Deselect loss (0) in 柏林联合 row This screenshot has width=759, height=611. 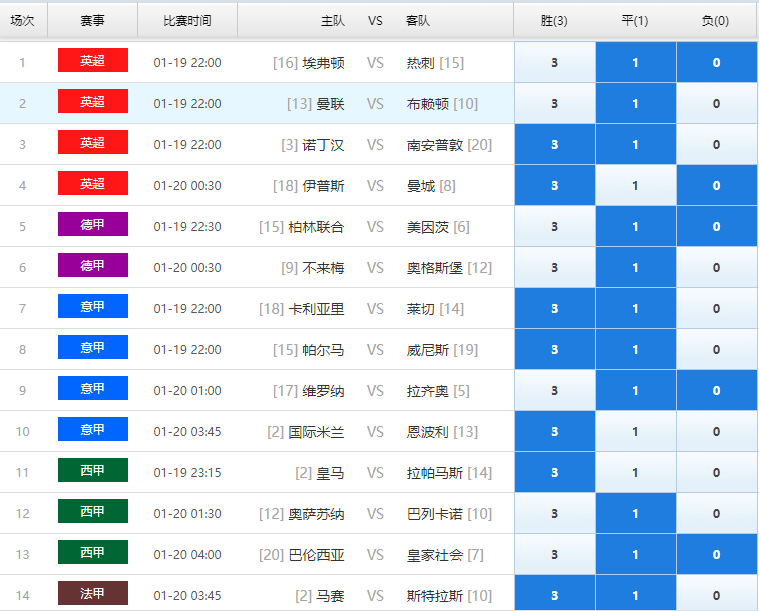pos(717,227)
